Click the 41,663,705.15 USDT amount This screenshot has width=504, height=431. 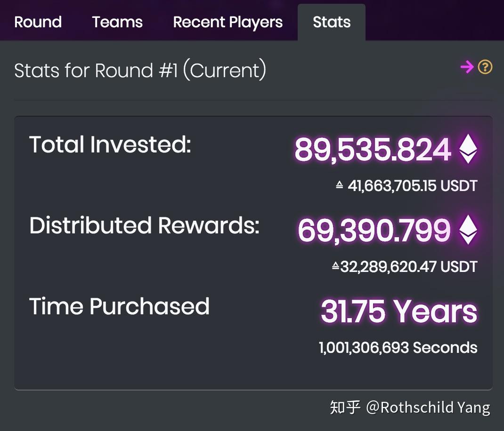(x=412, y=186)
